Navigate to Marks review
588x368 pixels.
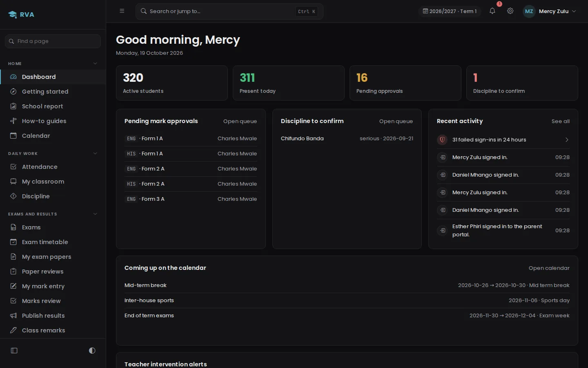tap(53, 301)
